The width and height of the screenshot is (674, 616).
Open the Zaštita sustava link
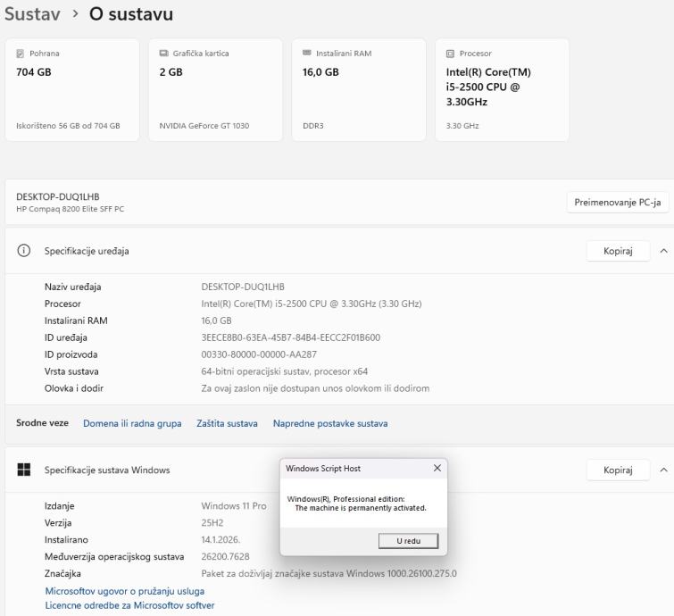tap(227, 423)
